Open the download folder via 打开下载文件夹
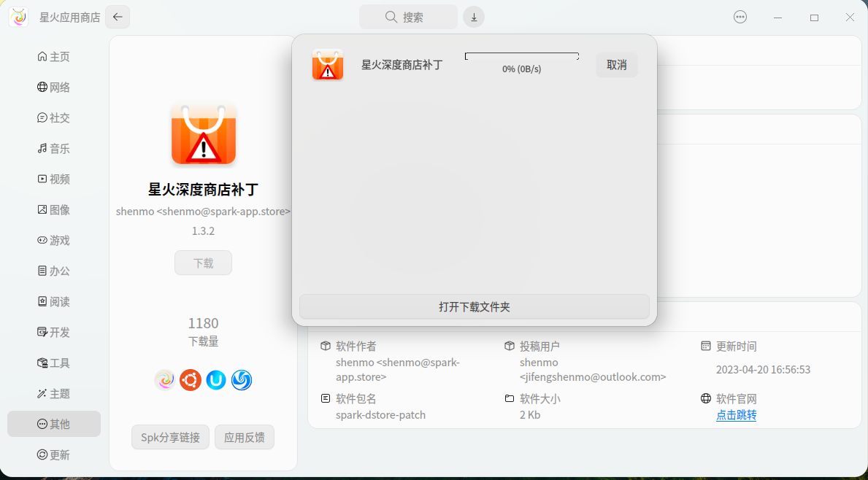Viewport: 868px width, 480px height. tap(474, 306)
